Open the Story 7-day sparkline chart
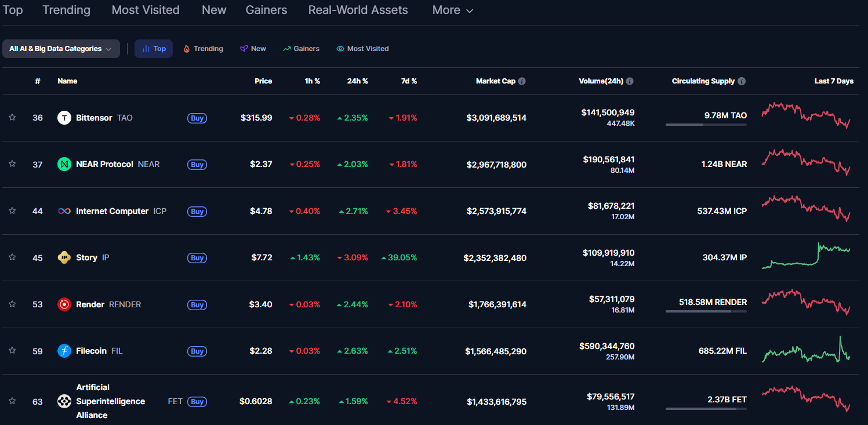Viewport: 868px width, 425px height. [x=806, y=256]
